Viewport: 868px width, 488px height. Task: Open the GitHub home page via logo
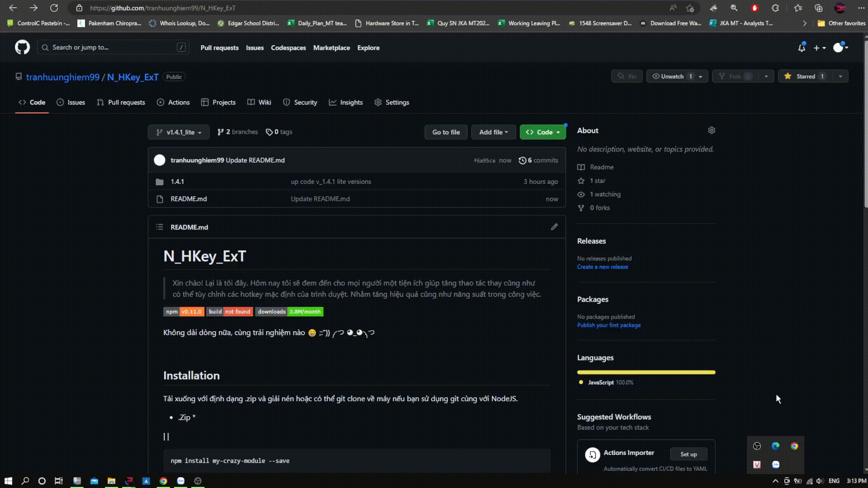pos(22,47)
